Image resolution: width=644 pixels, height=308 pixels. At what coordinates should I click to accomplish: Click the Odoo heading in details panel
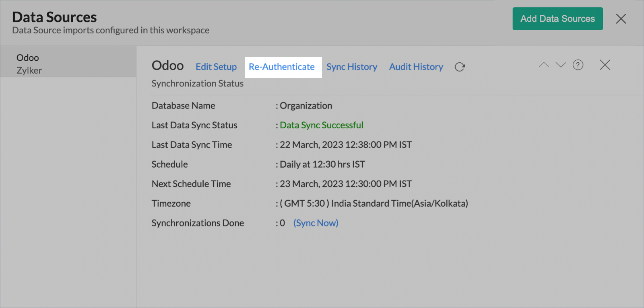[x=167, y=66]
